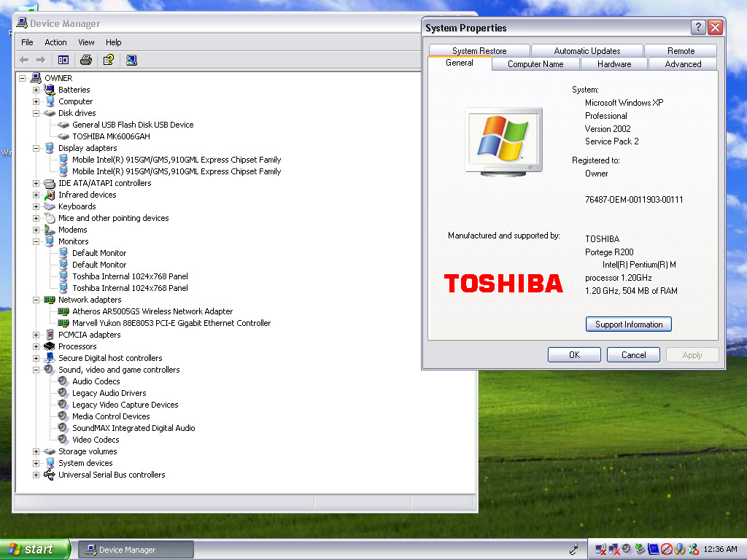
Task: Click the Atheros wireless adapter icon
Action: pyautogui.click(x=63, y=311)
